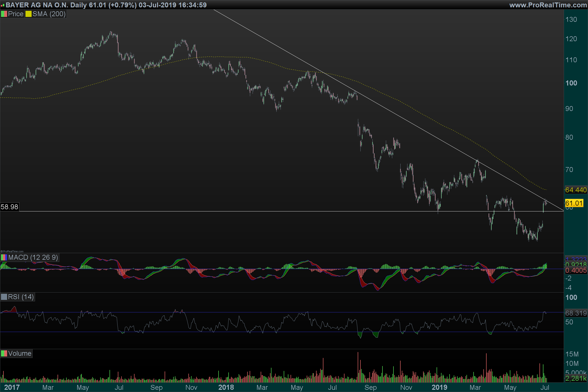Click the 68.319 RSI value tag

click(x=576, y=313)
